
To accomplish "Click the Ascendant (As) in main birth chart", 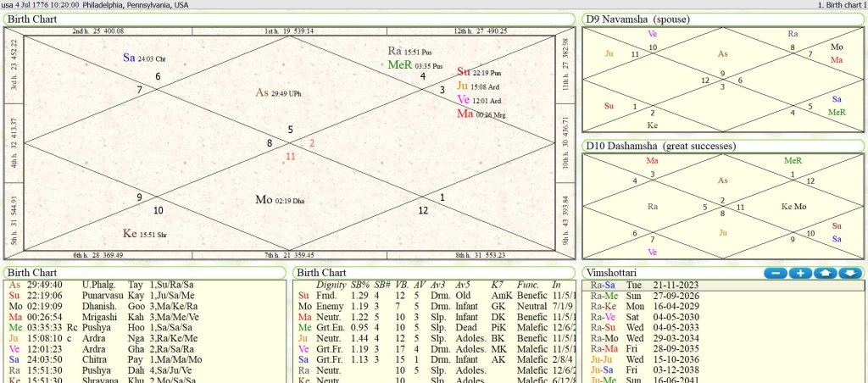I will 262,92.
